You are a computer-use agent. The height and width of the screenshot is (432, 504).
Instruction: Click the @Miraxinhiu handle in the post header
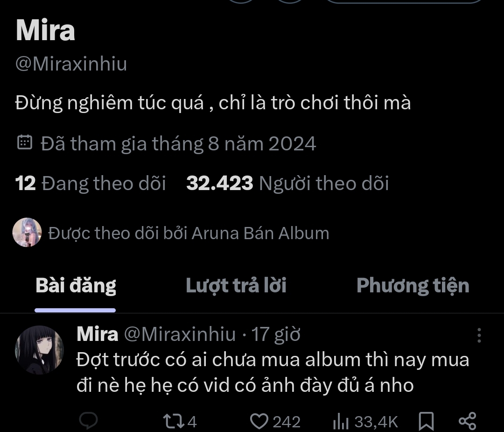coord(179,334)
